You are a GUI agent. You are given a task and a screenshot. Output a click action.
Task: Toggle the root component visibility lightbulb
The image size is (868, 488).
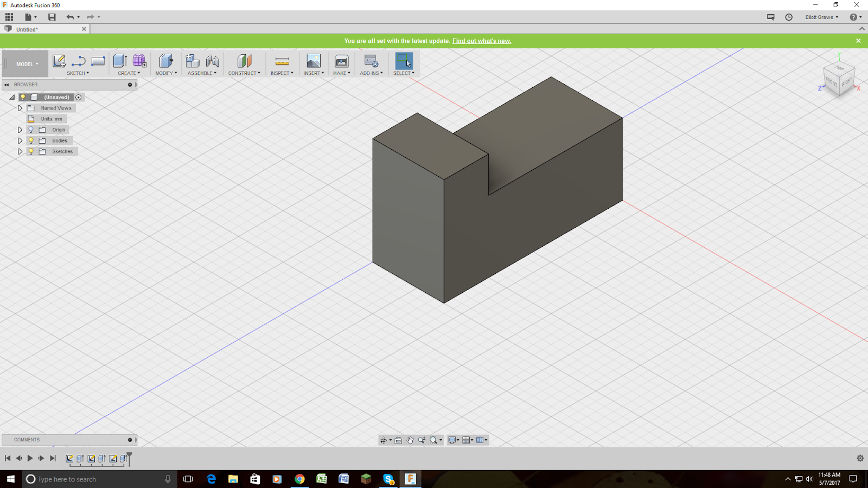coord(23,97)
